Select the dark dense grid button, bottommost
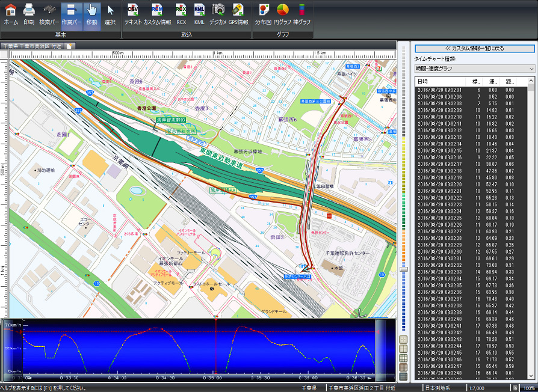This screenshot has width=538, height=392. [x=403, y=376]
